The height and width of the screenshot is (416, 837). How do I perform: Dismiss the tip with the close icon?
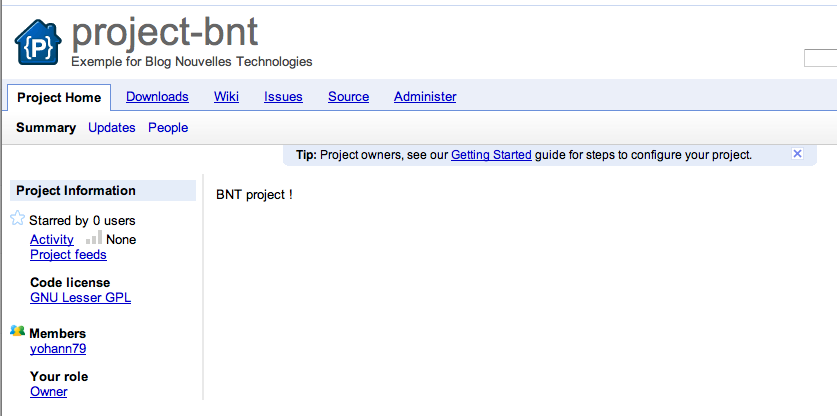797,154
